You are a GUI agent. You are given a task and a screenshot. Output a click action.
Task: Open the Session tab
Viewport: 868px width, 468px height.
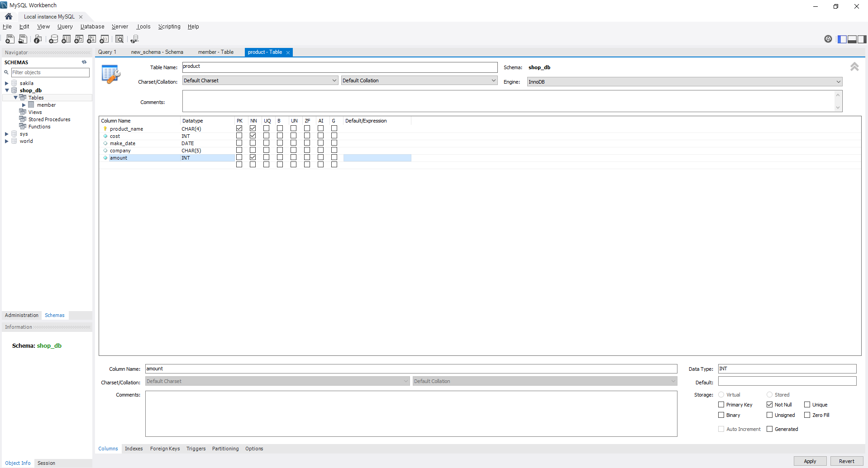(46, 463)
